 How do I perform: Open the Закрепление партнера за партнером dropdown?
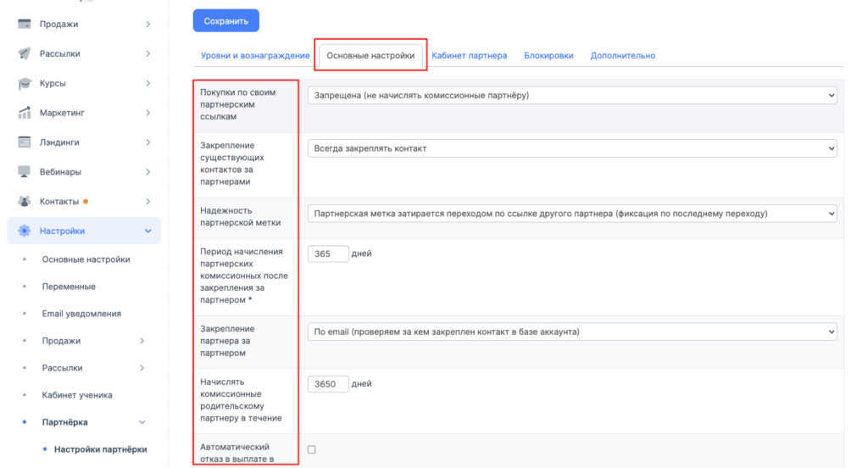point(571,331)
